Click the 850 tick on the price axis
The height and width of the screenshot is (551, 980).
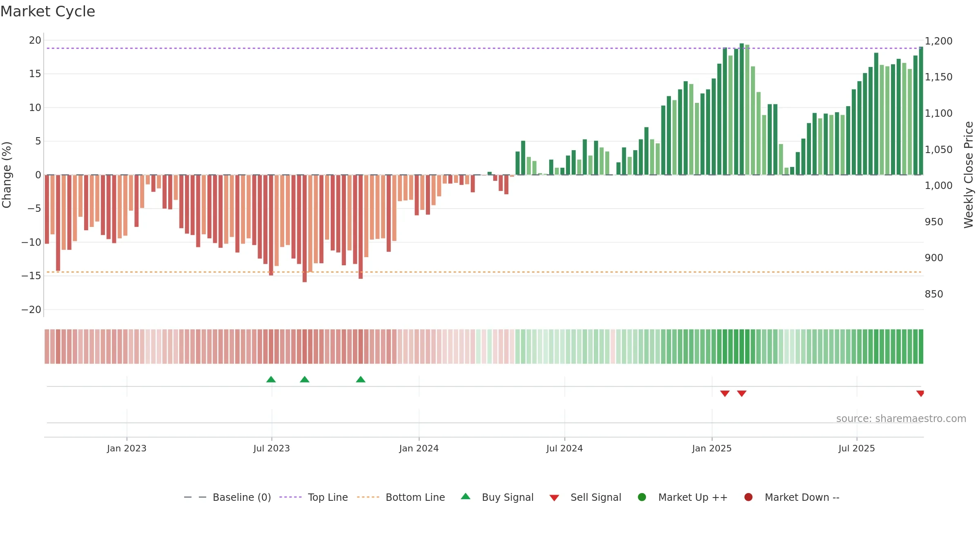coord(934,294)
